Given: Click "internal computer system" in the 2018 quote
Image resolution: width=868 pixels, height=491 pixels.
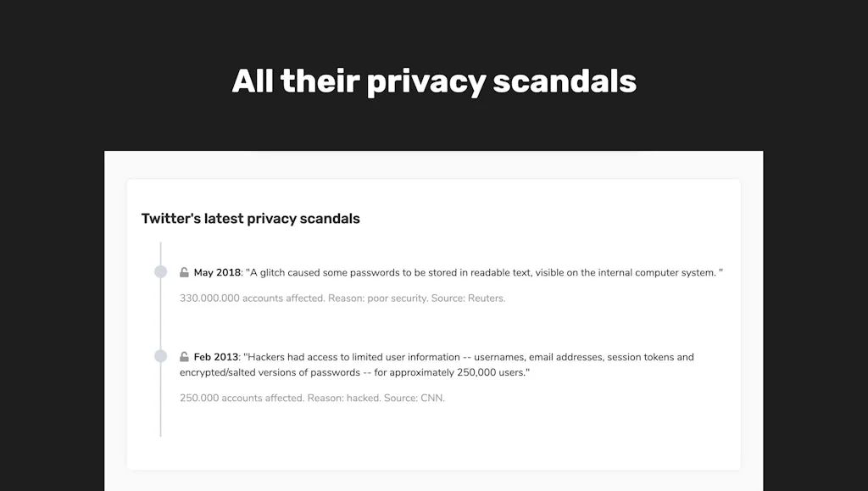Looking at the screenshot, I should [648, 273].
